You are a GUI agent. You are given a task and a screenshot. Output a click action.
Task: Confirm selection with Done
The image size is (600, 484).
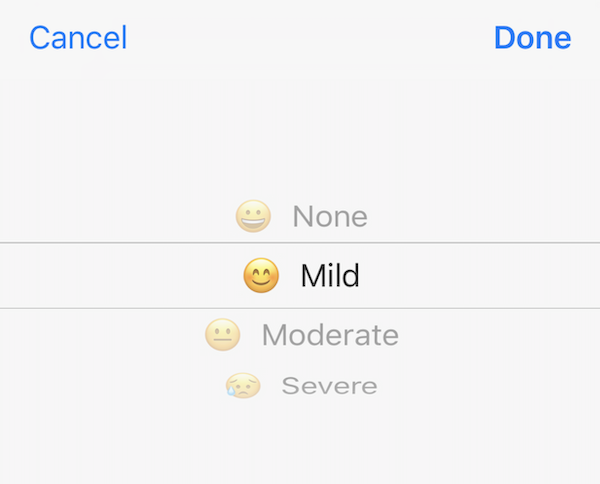click(x=532, y=37)
